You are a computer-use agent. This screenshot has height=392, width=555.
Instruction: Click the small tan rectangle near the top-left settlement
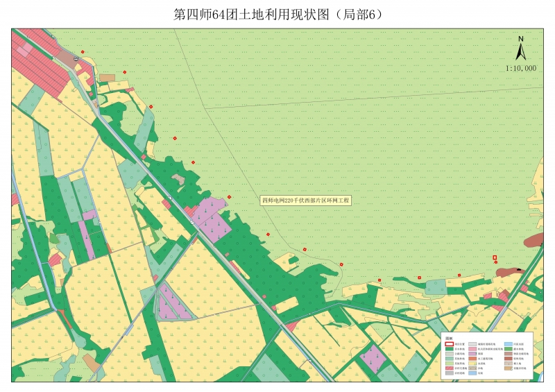pyautogui.click(x=107, y=78)
